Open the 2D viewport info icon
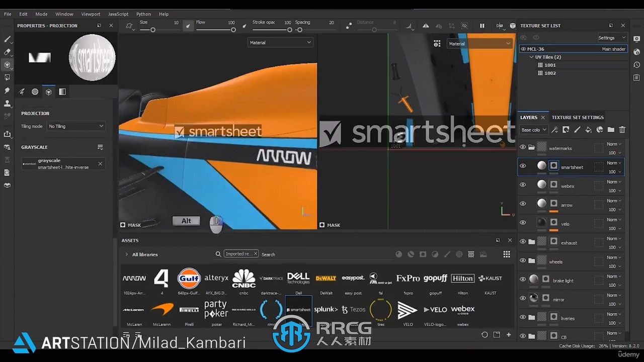Viewport: 644px width, 362px height. click(x=437, y=44)
